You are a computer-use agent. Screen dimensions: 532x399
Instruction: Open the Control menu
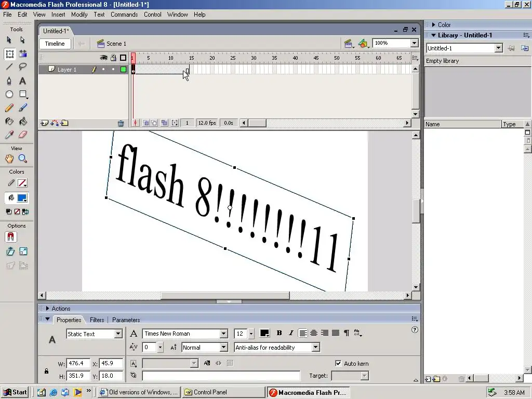pyautogui.click(x=152, y=15)
